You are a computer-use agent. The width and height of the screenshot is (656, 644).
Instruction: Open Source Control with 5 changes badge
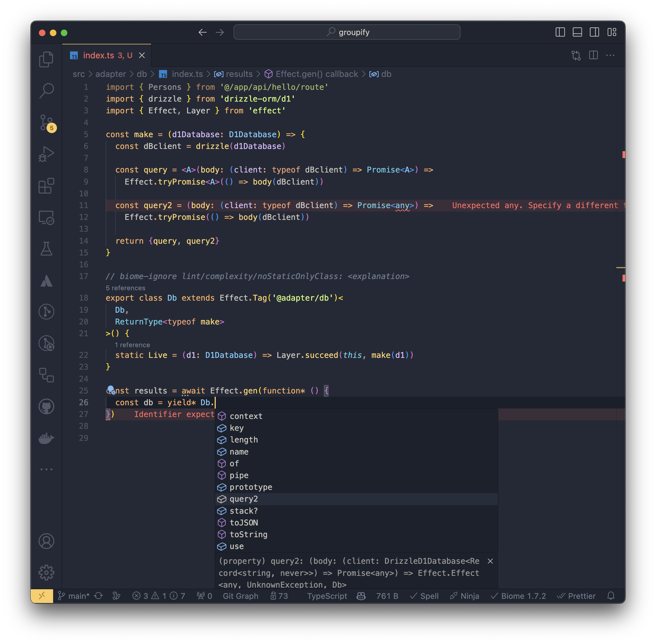click(46, 123)
